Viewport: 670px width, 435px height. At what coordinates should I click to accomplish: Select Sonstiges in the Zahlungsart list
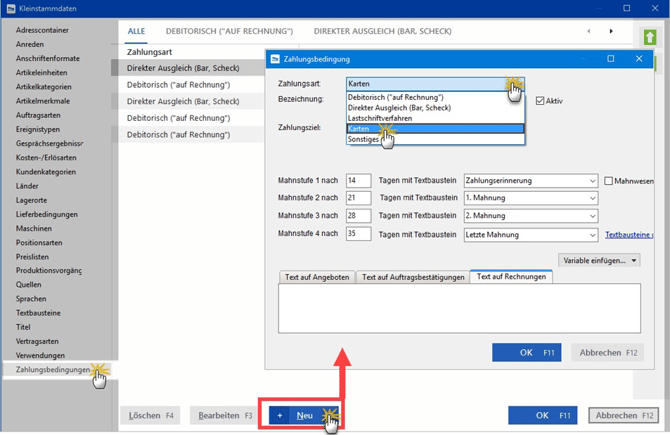(364, 139)
